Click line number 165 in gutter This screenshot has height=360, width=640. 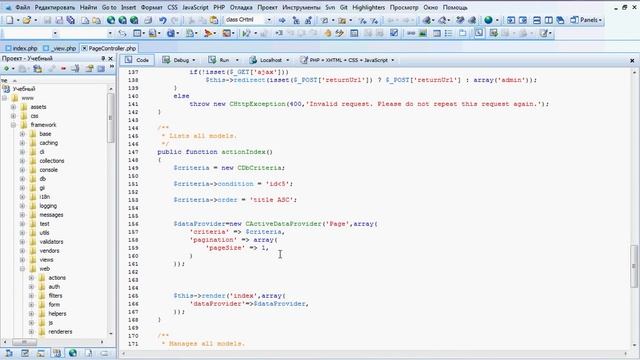(x=133, y=296)
